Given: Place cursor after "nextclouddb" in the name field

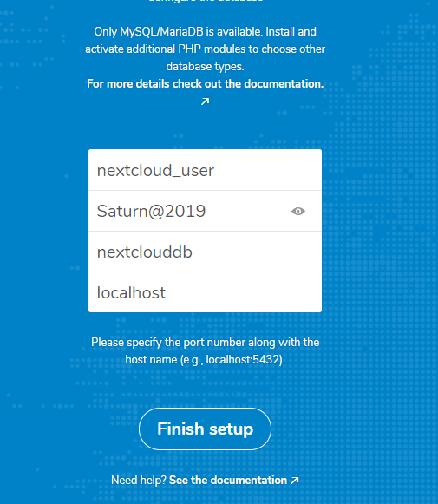Looking at the screenshot, I should [x=193, y=252].
